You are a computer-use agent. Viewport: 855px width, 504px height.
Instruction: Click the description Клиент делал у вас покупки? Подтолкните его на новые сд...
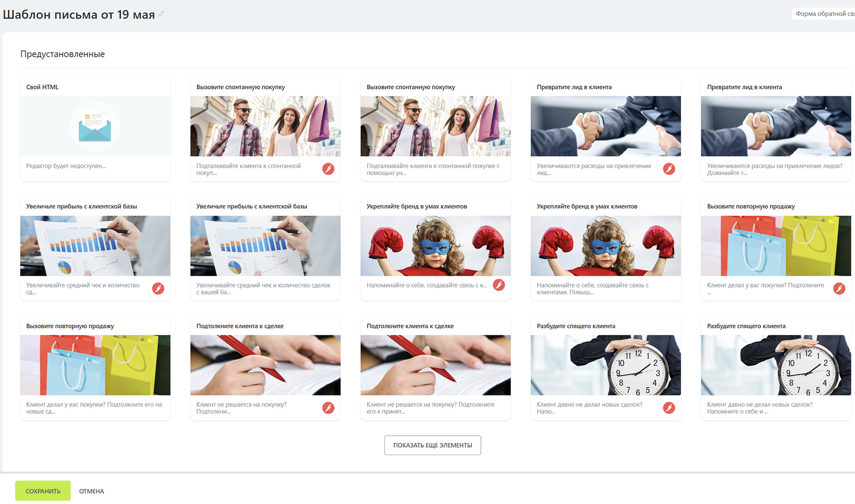(x=94, y=408)
